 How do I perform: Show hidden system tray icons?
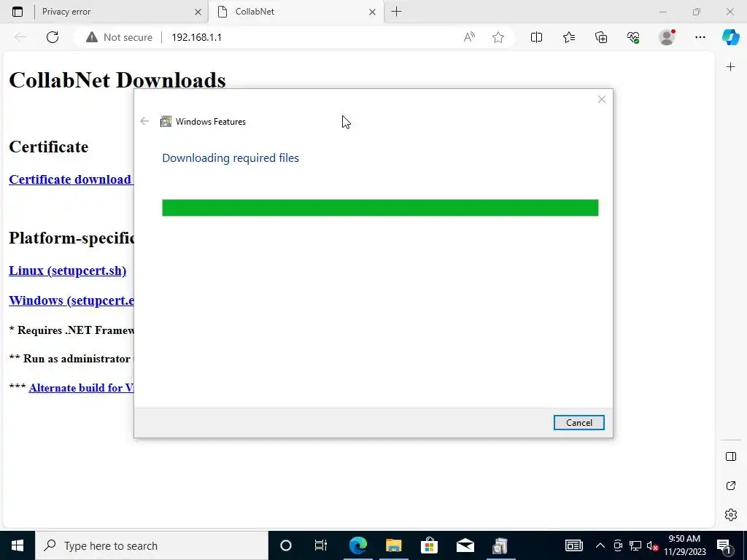[600, 545]
